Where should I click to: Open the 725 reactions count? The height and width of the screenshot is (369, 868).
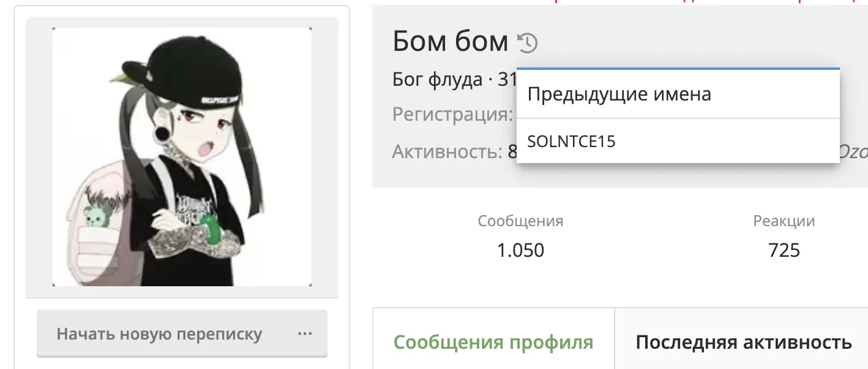784,250
